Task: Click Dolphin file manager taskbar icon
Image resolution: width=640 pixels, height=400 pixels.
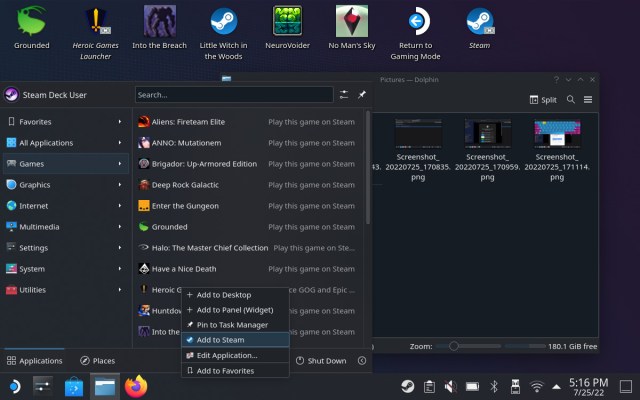Action: click(105, 386)
